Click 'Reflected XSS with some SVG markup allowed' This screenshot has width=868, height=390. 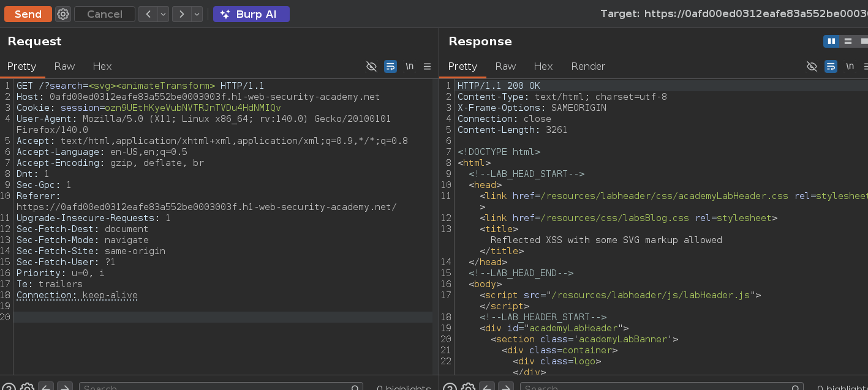click(606, 240)
